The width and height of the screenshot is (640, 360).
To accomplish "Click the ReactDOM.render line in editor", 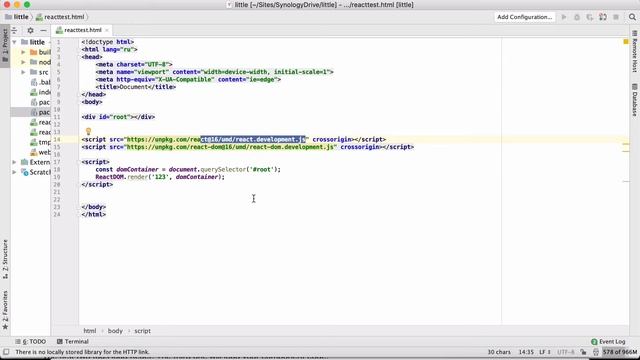I will pyautogui.click(x=160, y=177).
